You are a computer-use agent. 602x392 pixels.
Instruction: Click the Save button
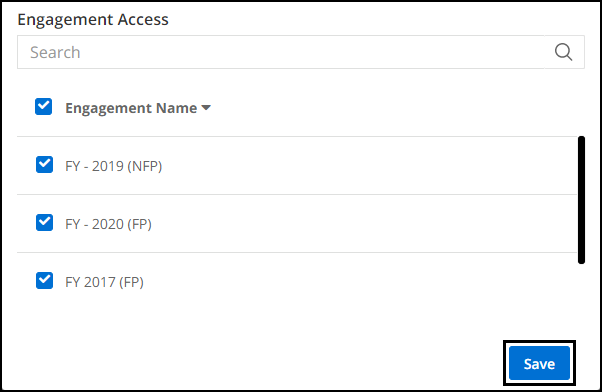click(x=539, y=363)
